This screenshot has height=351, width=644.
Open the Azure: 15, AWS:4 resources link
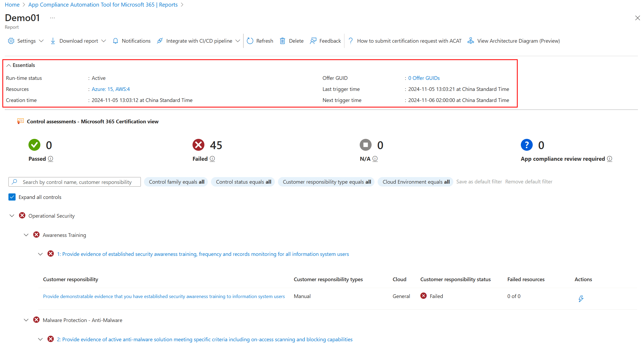click(x=111, y=89)
